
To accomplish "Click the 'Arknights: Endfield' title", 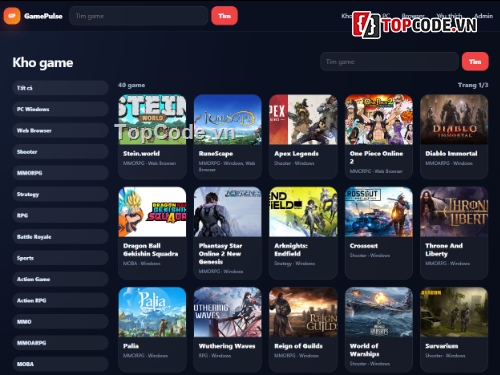I will point(291,250).
